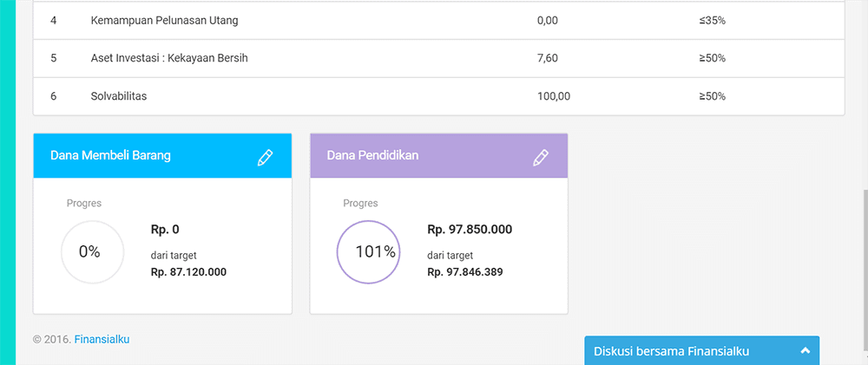Screen dimensions: 868x365
Task: Select the Kemampuan Pelunasan Utang row
Action: 164,20
